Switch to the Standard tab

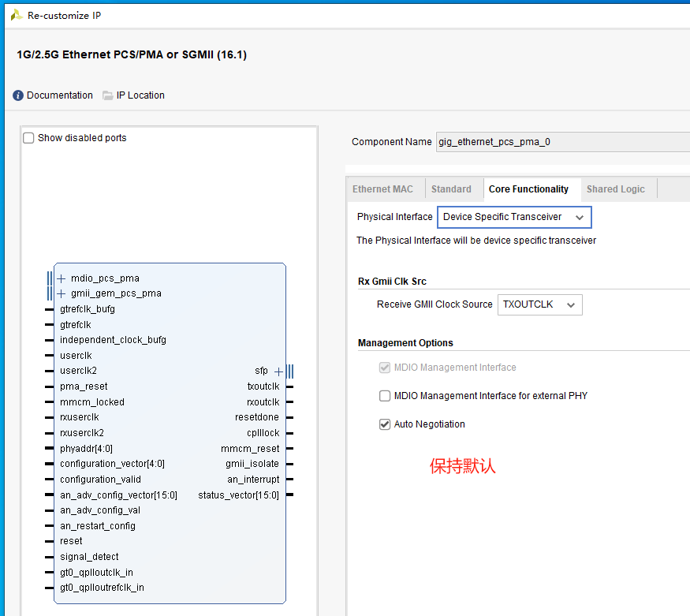pyautogui.click(x=451, y=189)
